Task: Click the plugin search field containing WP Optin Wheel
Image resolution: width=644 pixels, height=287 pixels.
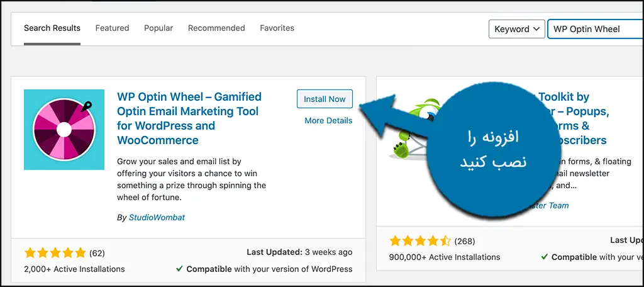Action: [x=596, y=29]
